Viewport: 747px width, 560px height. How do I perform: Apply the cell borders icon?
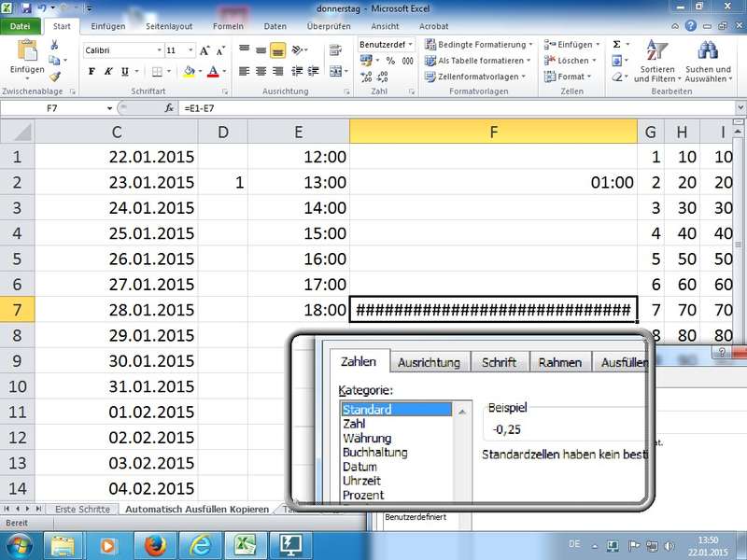click(x=157, y=72)
